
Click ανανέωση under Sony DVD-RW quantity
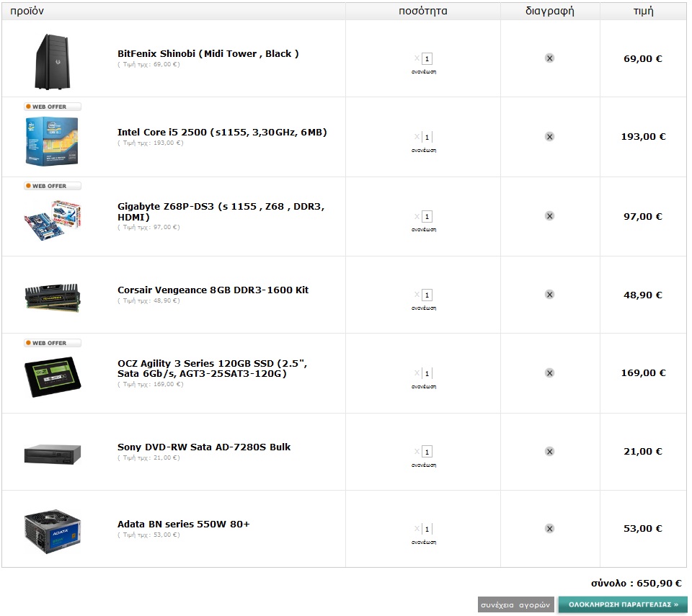pos(424,465)
